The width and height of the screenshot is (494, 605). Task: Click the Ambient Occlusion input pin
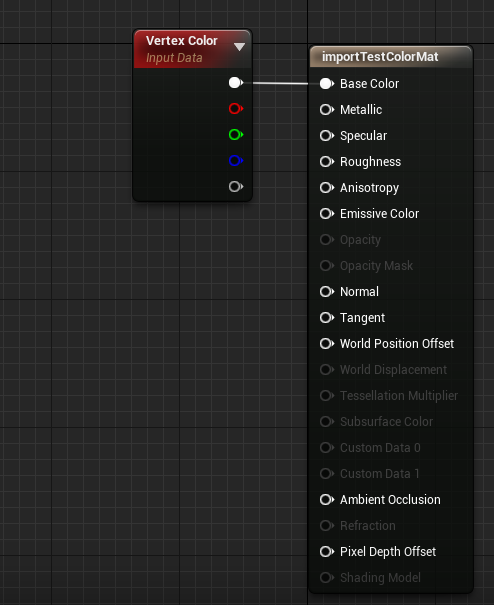[x=327, y=500]
